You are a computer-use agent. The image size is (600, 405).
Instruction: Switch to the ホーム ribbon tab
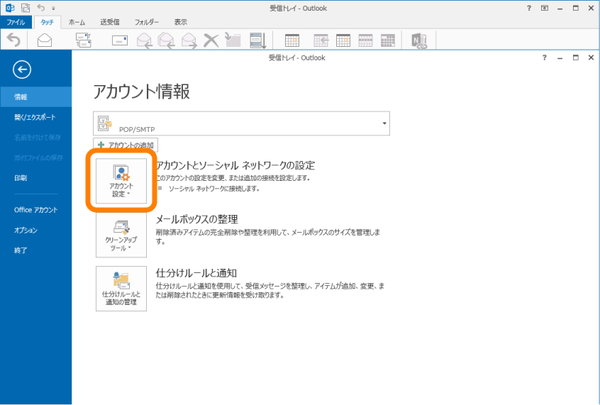click(77, 22)
